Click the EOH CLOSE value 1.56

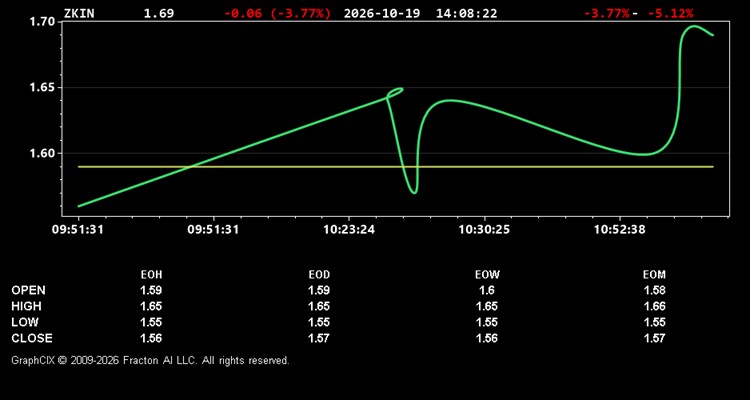[151, 338]
